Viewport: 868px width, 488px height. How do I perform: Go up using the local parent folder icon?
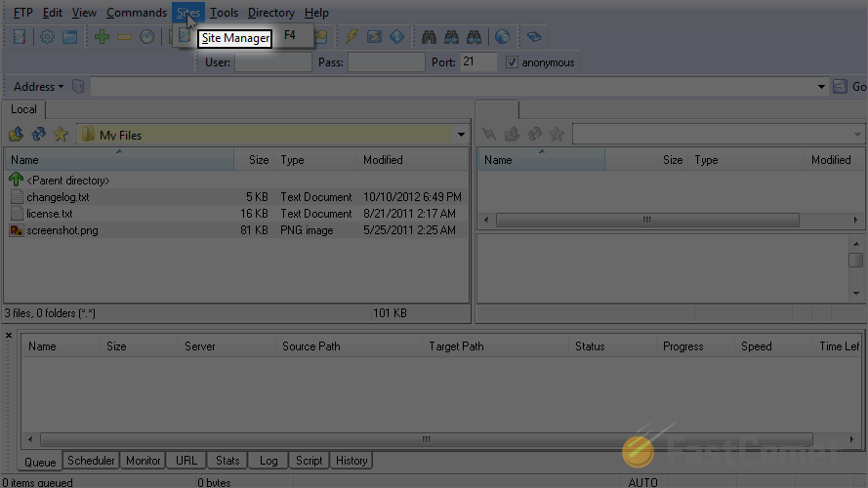coord(16,135)
